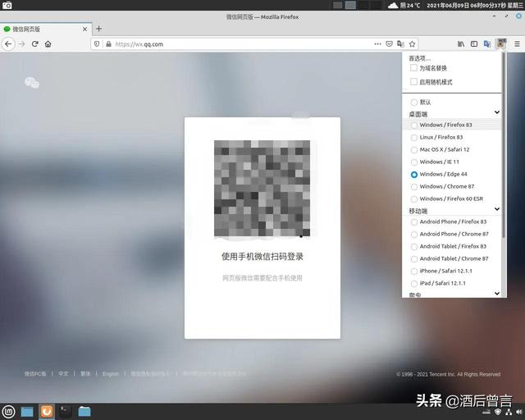Select Windows / Chrome 87 user agent
This screenshot has width=525, height=420.
(x=414, y=186)
